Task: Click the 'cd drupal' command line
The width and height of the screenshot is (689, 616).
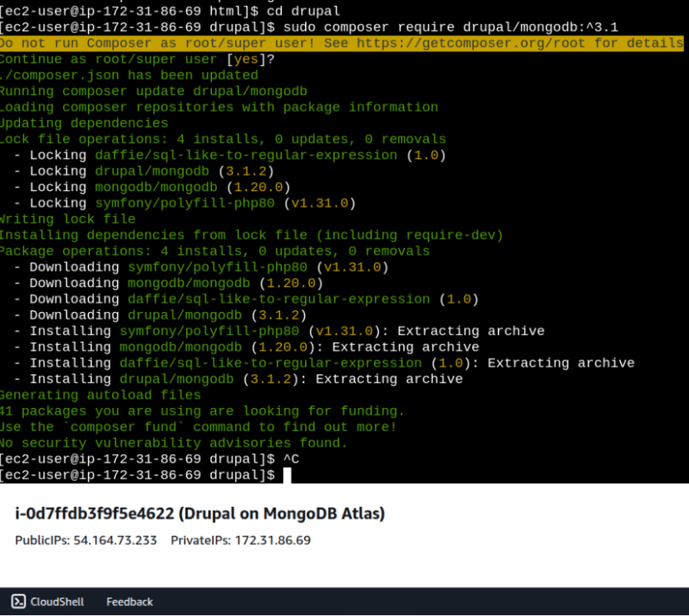Action: click(303, 11)
